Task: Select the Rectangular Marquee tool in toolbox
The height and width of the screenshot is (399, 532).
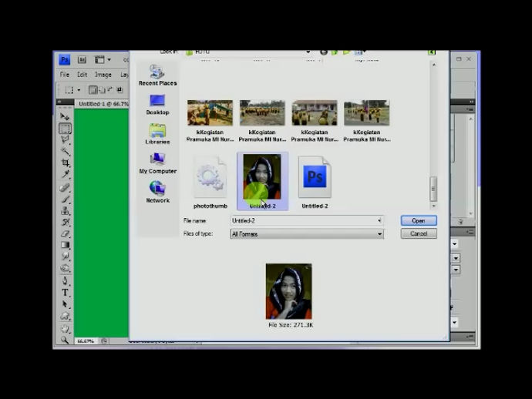Action: click(x=65, y=129)
